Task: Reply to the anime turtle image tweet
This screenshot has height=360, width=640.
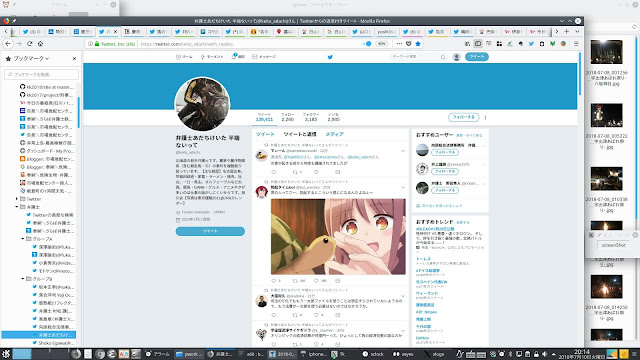Action: 274,281
